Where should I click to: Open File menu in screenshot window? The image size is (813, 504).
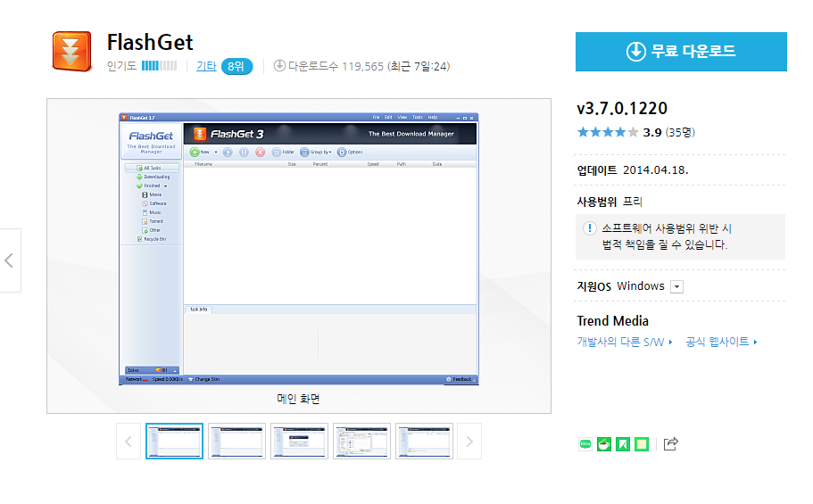pyautogui.click(x=376, y=117)
